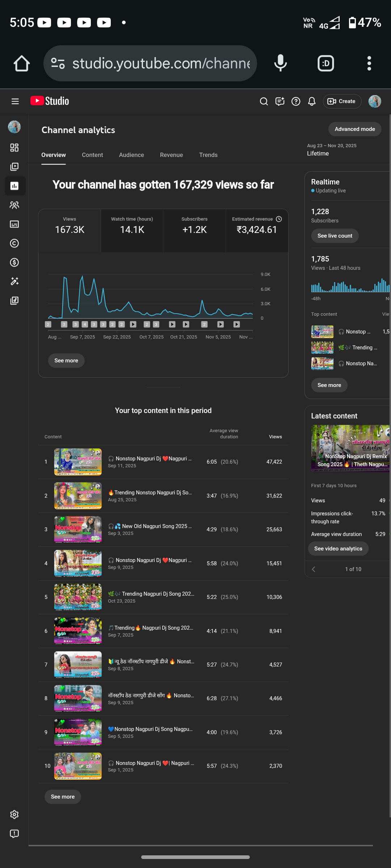Open Community people icon in sidebar

click(x=14, y=205)
